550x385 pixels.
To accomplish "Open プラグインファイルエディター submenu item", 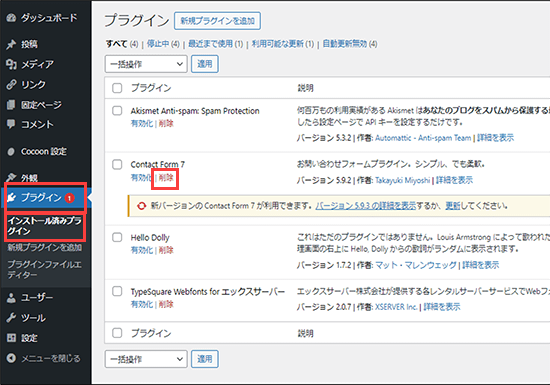I will [x=45, y=269].
